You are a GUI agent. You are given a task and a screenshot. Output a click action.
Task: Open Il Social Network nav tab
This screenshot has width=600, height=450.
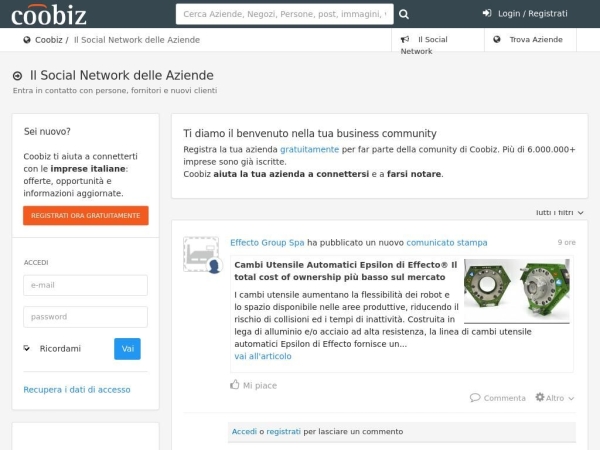438,40
